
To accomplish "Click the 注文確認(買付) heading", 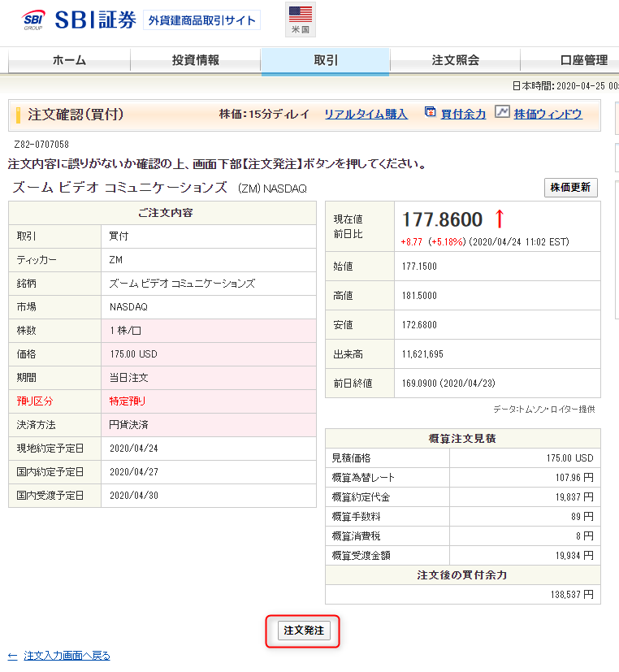I will 76,115.
